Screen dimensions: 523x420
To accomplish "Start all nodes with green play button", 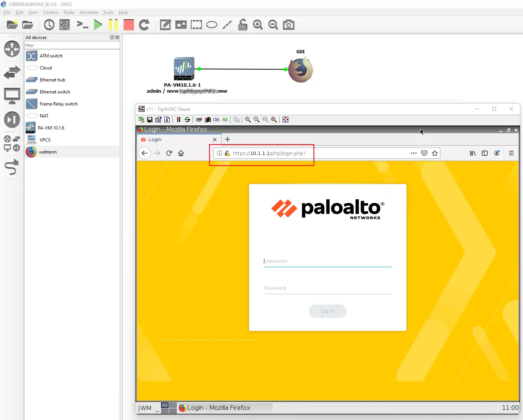I will tap(98, 25).
